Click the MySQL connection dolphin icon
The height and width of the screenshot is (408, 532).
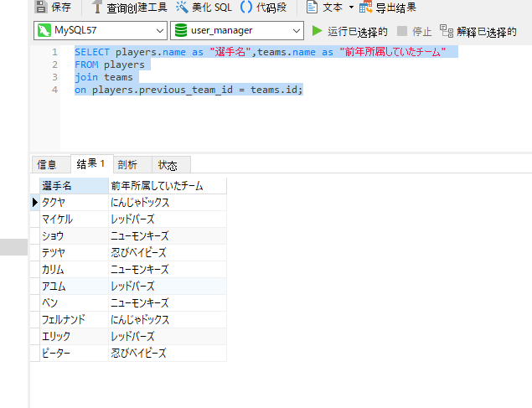[44, 30]
